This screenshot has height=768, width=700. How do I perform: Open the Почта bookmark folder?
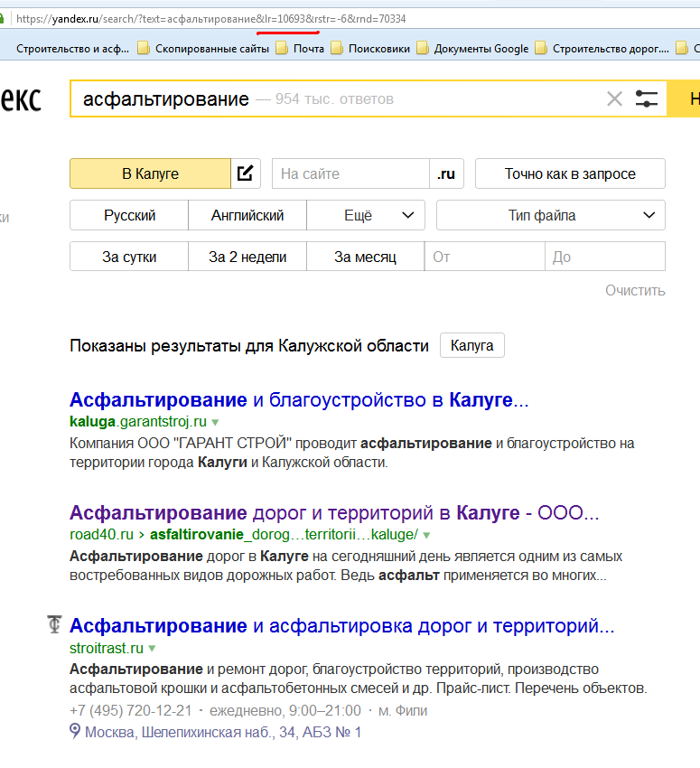(x=300, y=49)
